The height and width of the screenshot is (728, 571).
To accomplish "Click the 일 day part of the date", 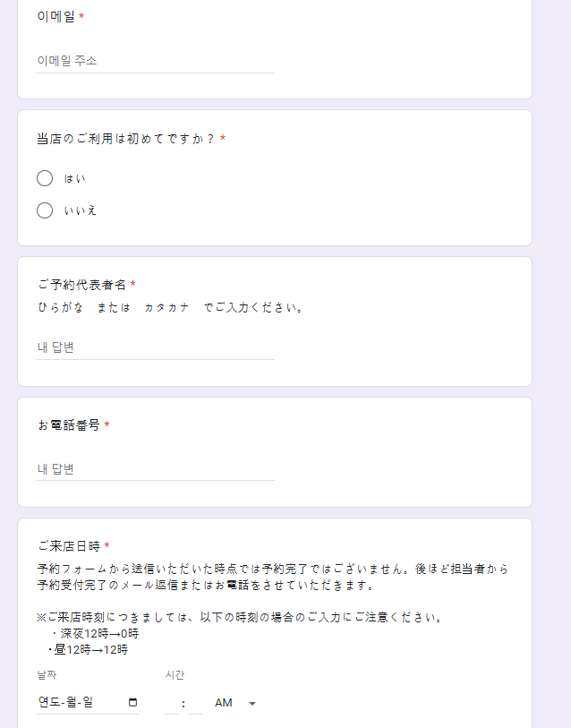I will point(88,703).
